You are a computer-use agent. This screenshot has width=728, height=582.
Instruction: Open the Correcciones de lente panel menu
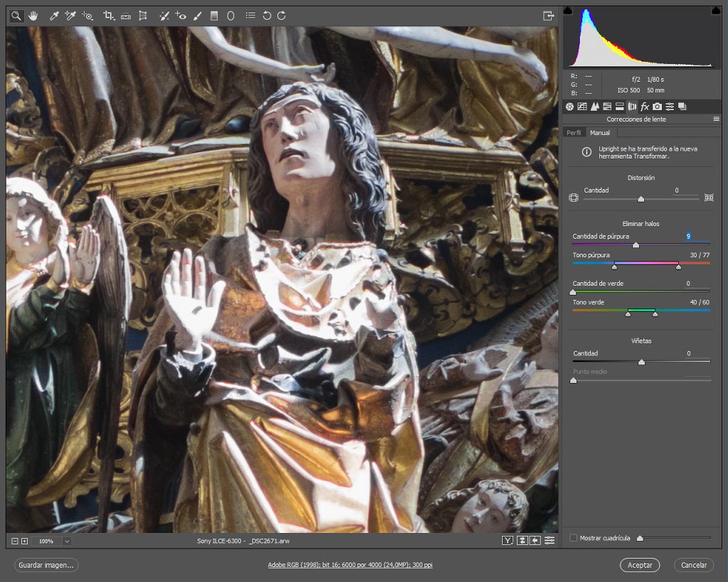(717, 119)
